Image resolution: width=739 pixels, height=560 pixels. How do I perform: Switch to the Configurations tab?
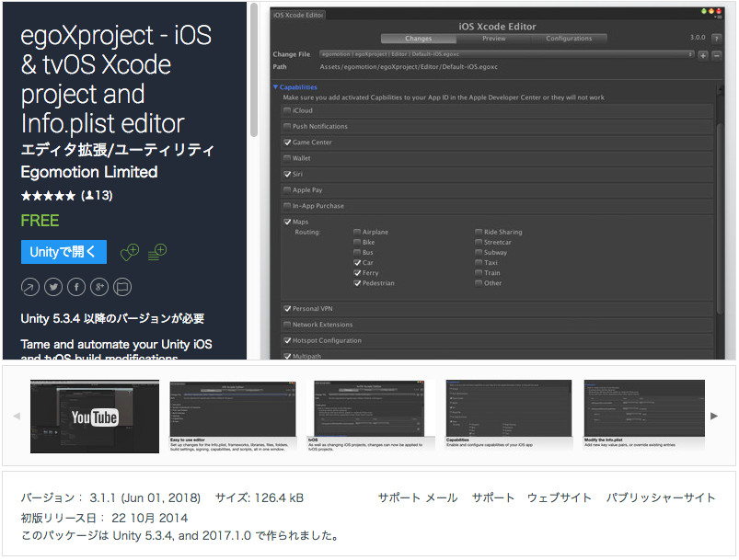[569, 38]
